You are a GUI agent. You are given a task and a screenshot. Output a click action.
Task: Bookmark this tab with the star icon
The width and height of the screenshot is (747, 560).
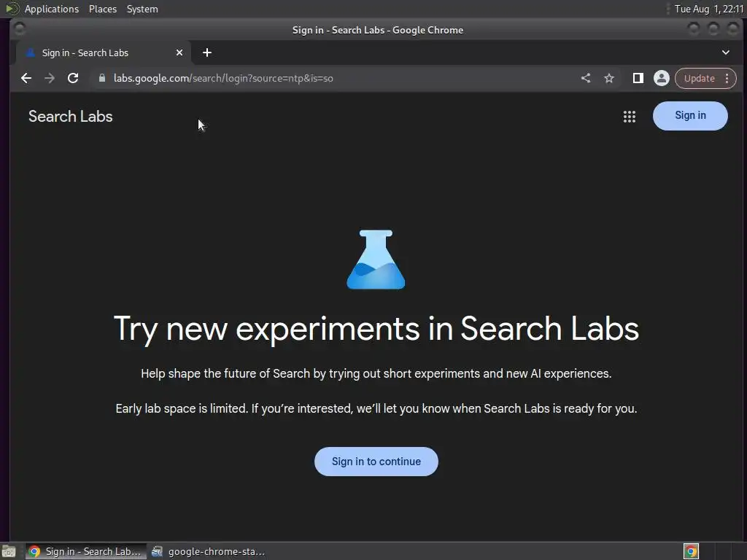(x=609, y=78)
